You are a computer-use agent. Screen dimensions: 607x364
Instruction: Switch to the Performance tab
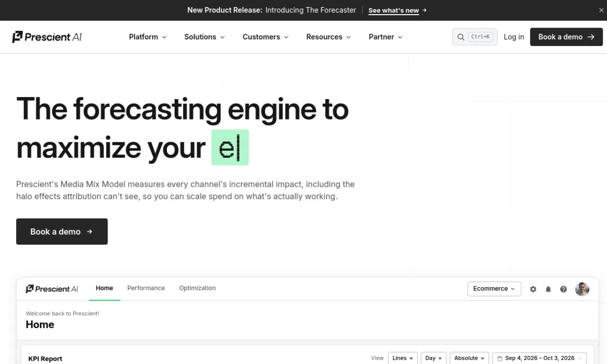coord(146,288)
